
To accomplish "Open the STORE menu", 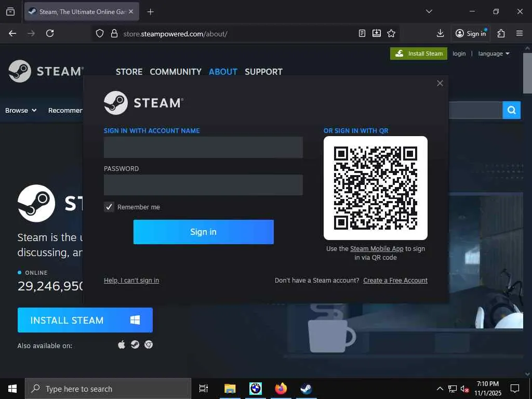I will [129, 72].
